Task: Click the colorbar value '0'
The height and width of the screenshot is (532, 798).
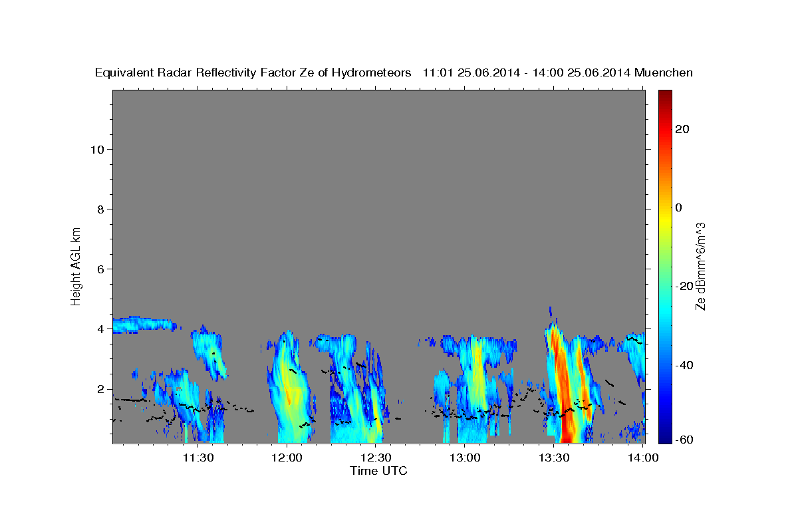Action: click(678, 207)
